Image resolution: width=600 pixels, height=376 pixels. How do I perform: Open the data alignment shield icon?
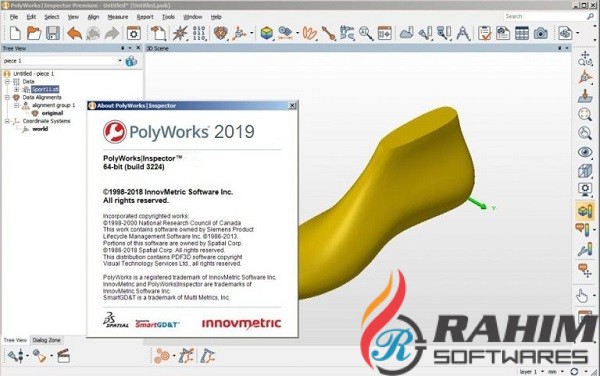(x=220, y=33)
